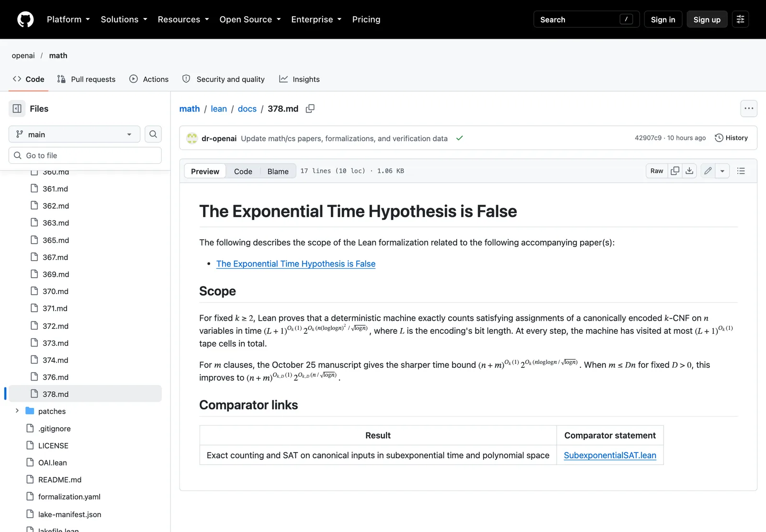The image size is (766, 532).
Task: Expand the patches folder chevron
Action: click(x=17, y=411)
